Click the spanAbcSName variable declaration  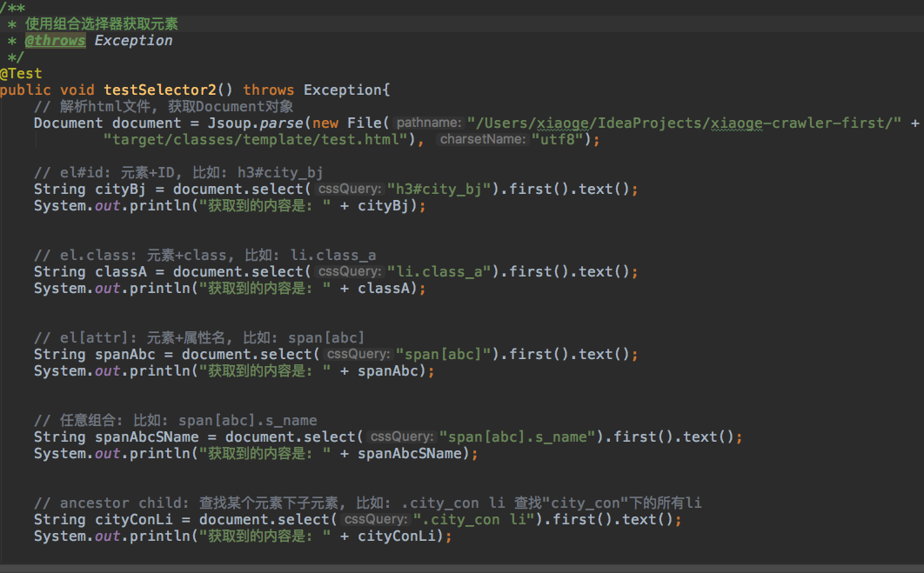[147, 437]
